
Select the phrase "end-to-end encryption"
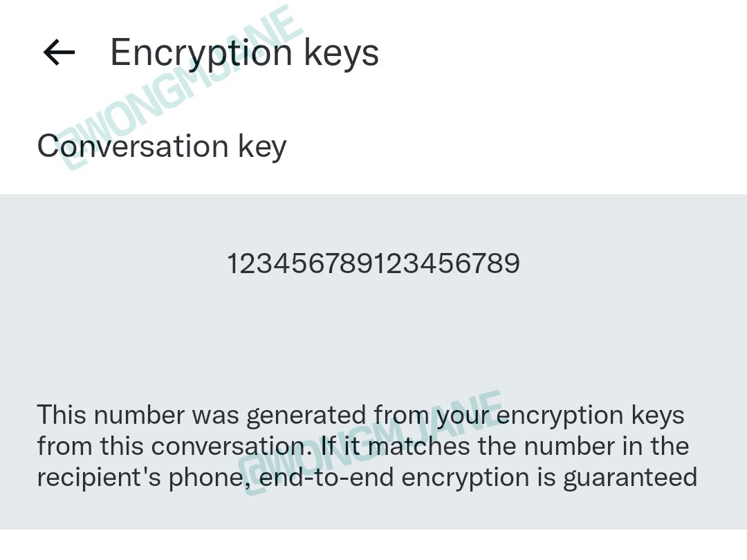394,478
